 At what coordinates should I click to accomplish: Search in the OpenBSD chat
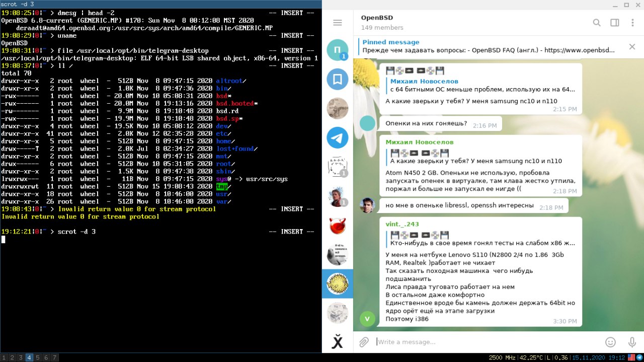[597, 23]
